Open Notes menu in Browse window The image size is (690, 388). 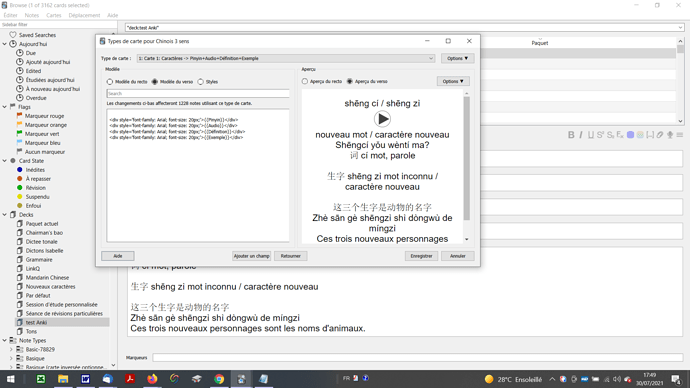pyautogui.click(x=32, y=15)
